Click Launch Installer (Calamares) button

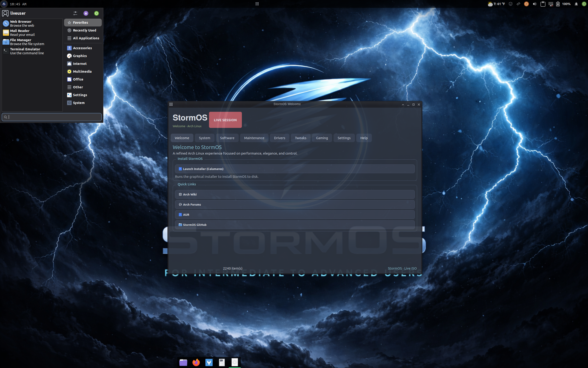coord(294,169)
